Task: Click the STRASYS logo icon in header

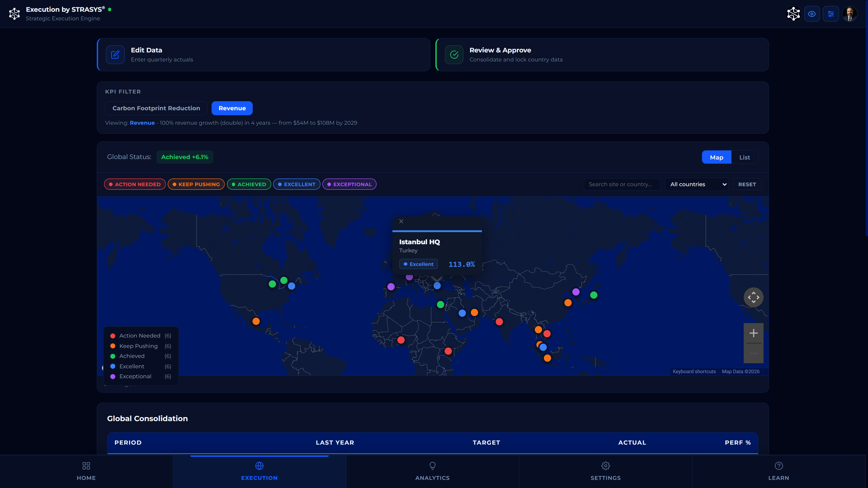Action: tap(14, 14)
